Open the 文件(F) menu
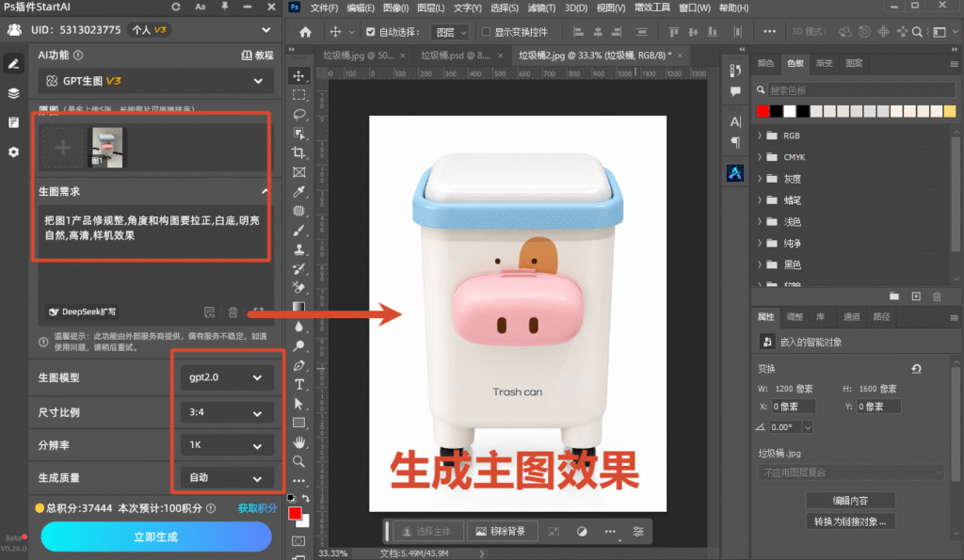The height and width of the screenshot is (560, 964). click(x=324, y=8)
